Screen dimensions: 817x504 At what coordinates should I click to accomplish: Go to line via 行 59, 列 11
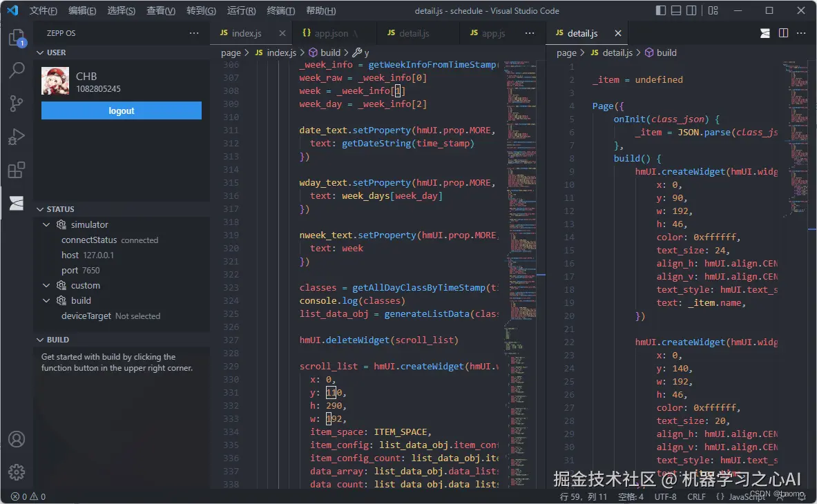click(584, 496)
